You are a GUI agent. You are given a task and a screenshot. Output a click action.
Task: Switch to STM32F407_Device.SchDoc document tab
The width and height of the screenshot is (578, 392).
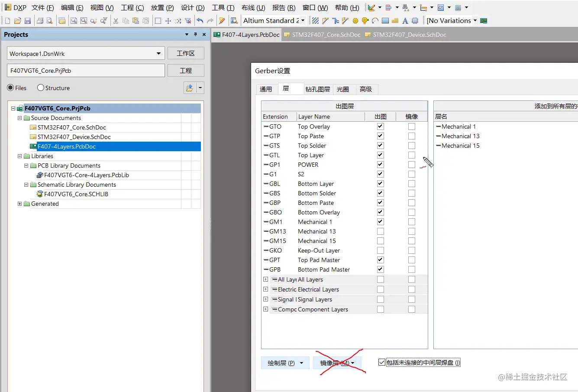tap(406, 35)
